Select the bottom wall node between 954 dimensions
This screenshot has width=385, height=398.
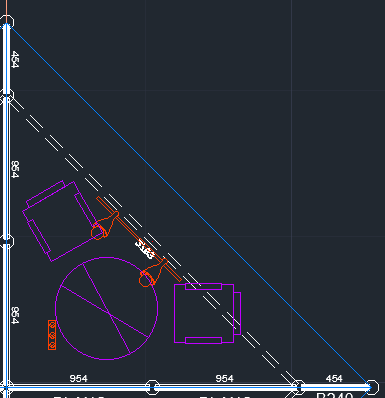tap(152, 387)
